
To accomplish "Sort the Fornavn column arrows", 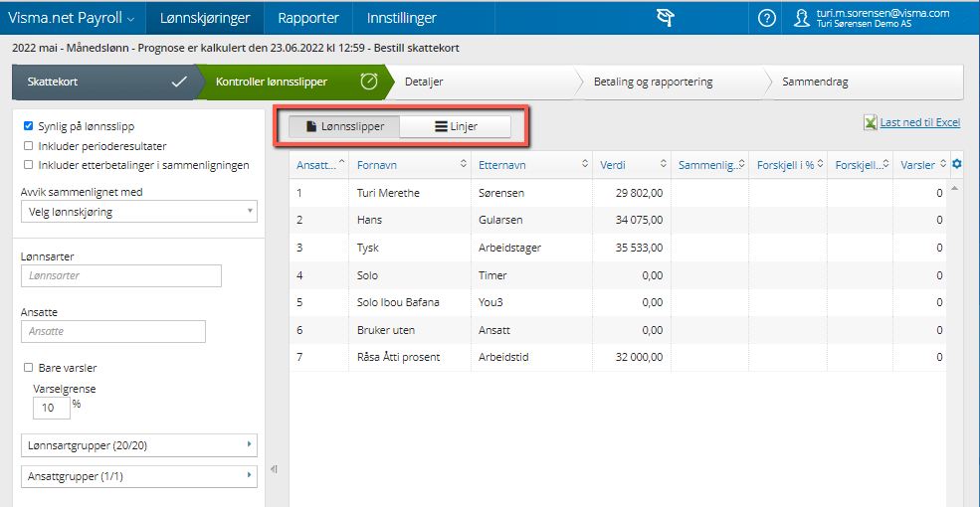I will tap(463, 164).
